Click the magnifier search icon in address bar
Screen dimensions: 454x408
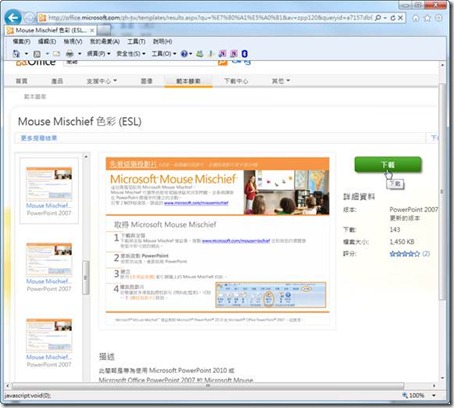(x=378, y=18)
